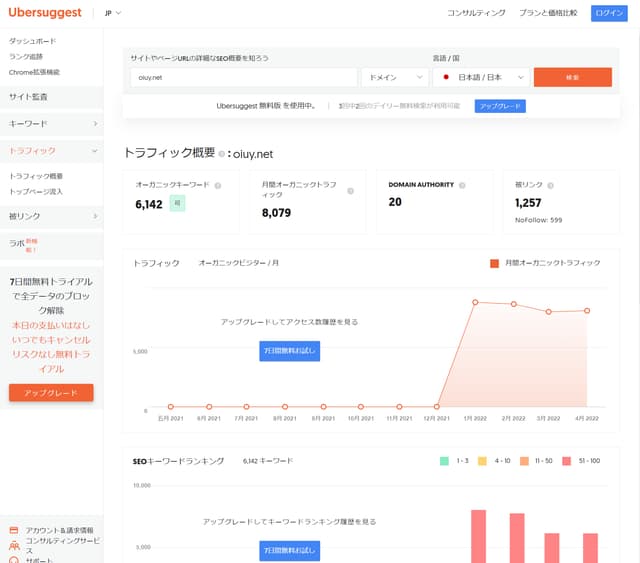Click the blue アップグレード button in notice bar
The image size is (640, 563).
[x=500, y=106]
